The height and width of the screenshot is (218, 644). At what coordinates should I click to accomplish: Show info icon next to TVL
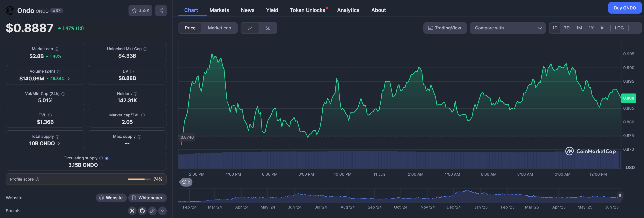(x=50, y=115)
